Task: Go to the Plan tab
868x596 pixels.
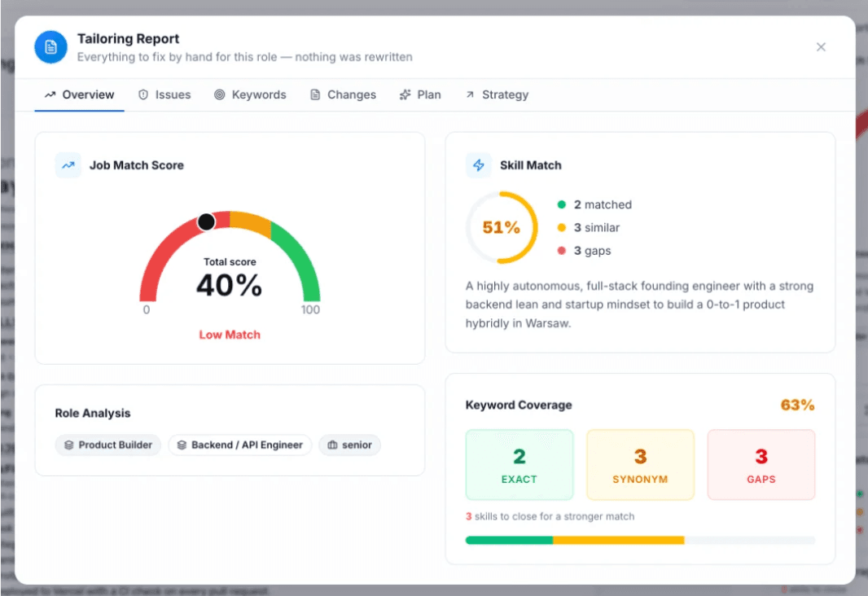Action: click(x=420, y=94)
